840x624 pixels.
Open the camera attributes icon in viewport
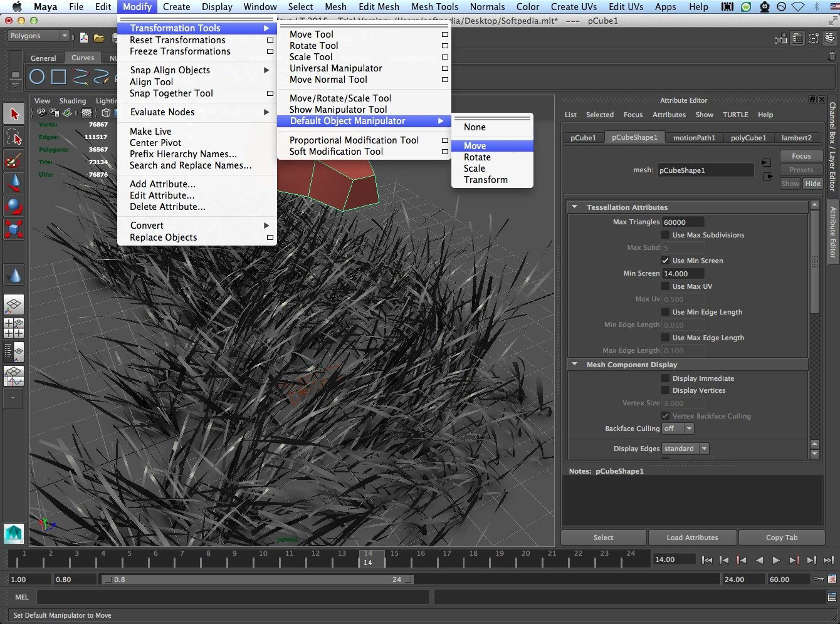pyautogui.click(x=53, y=113)
